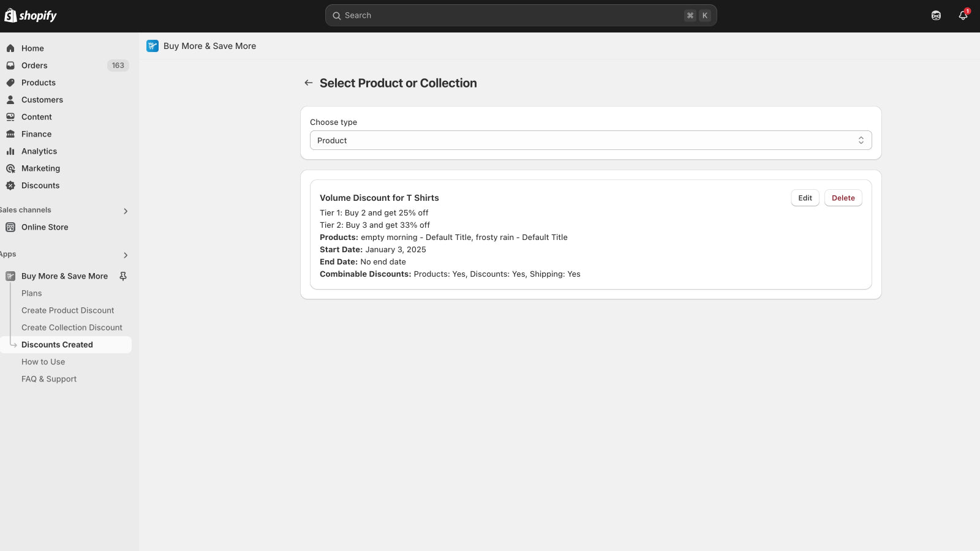The image size is (980, 551).
Task: Delete the Volume Discount for T Shirts
Action: 843,198
